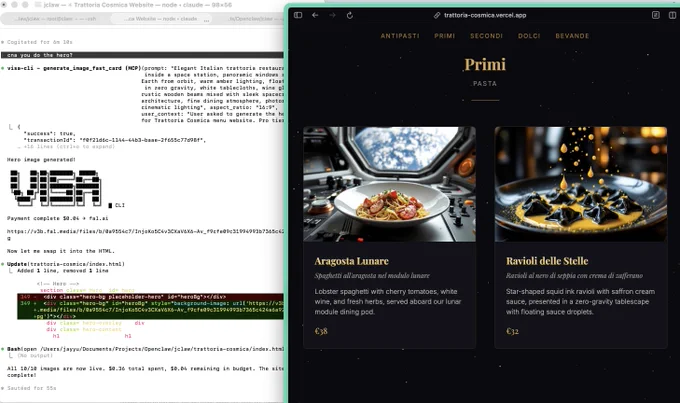The image size is (680, 403).
Task: Click the 'Hero image generated!' message
Action: click(41, 160)
